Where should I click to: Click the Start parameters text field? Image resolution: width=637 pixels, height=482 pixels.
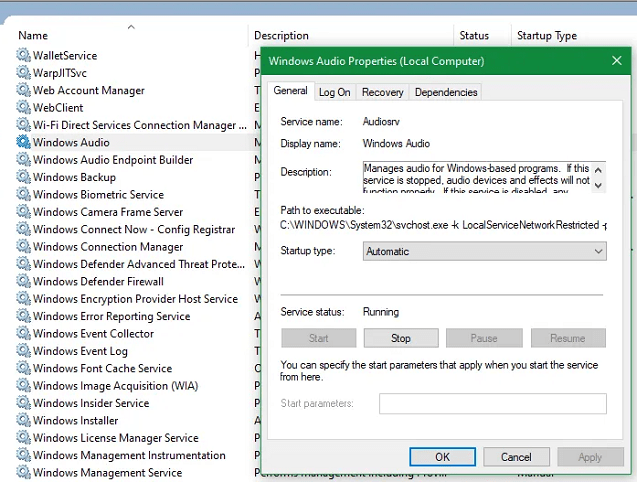coord(493,404)
